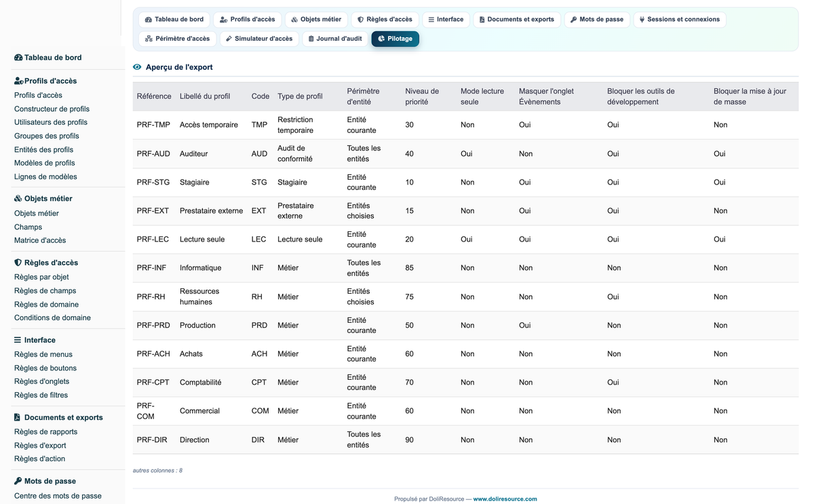The height and width of the screenshot is (504, 814).
Task: Visit www.doliresource.com footer link
Action: (505, 499)
